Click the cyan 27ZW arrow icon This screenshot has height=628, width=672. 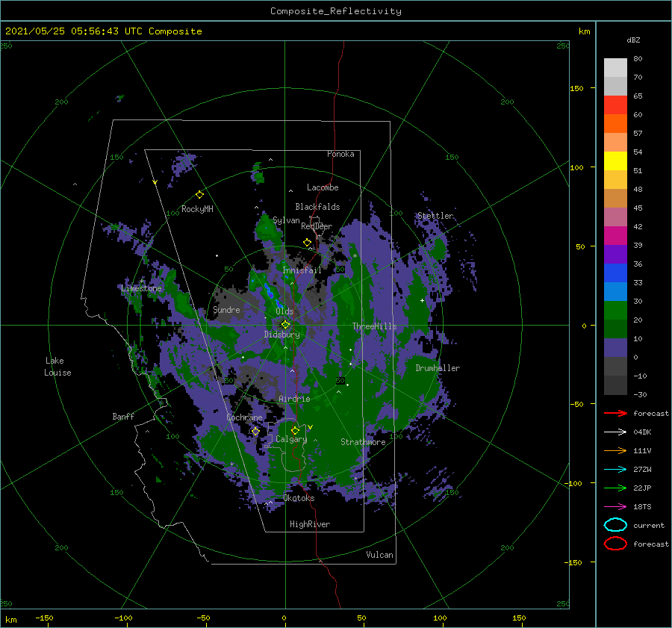tap(615, 470)
